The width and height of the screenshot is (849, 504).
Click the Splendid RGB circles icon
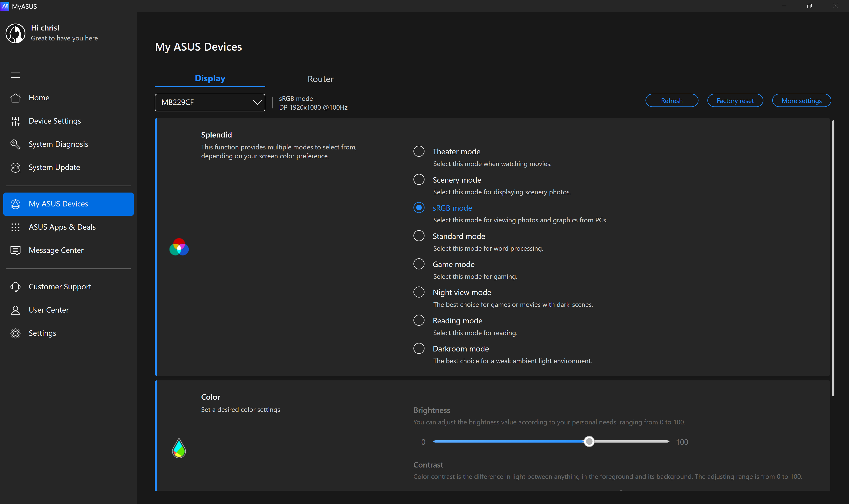(179, 247)
